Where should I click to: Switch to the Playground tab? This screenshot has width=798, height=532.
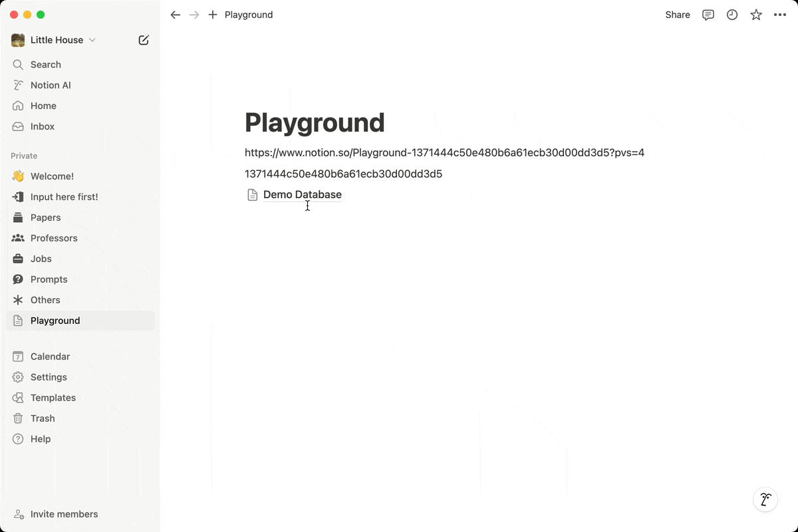[x=249, y=15]
